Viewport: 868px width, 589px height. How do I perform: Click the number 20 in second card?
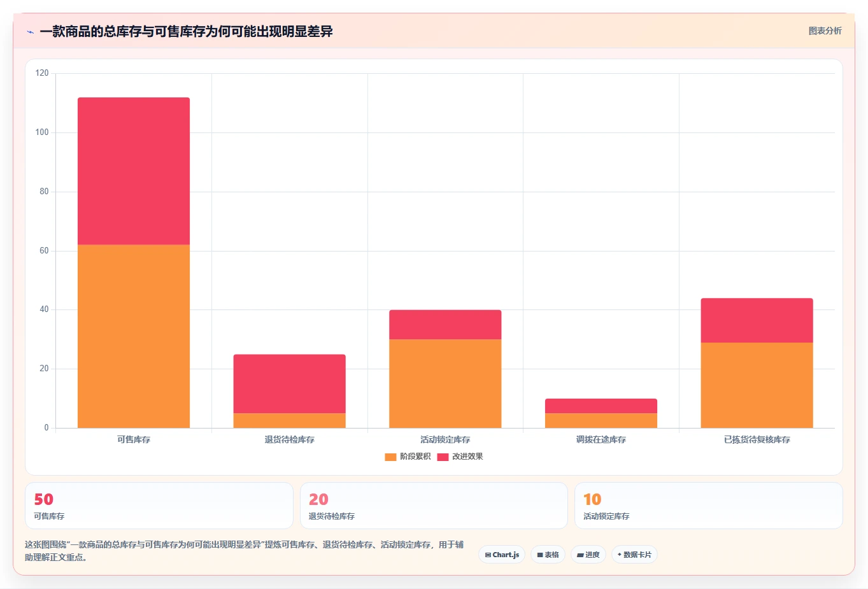tap(318, 499)
